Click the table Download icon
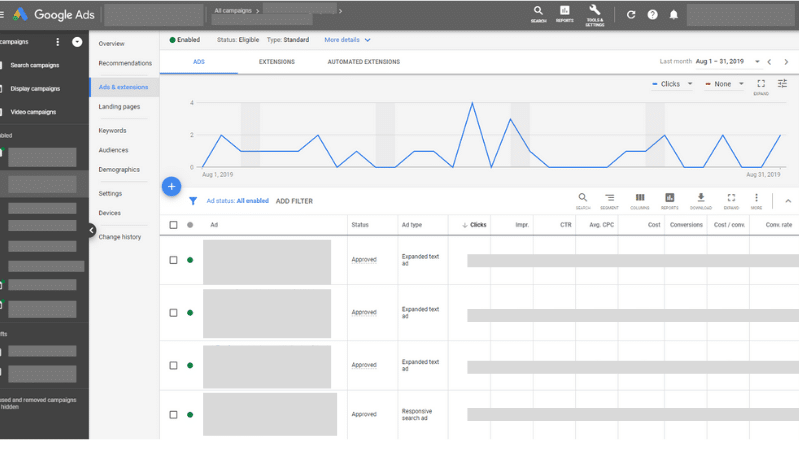This screenshot has height=462, width=799. (x=701, y=201)
